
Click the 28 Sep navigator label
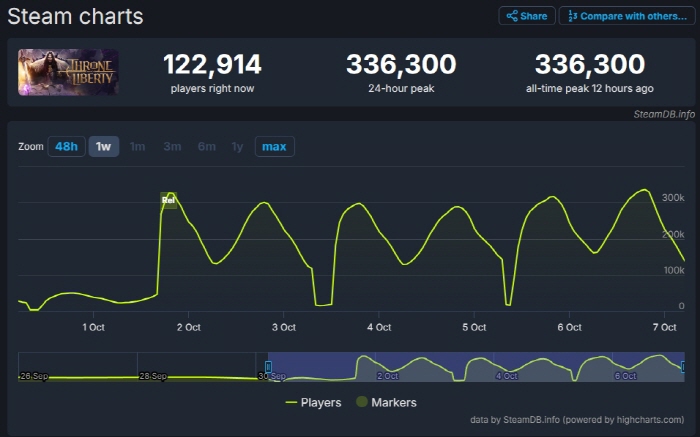tap(153, 376)
